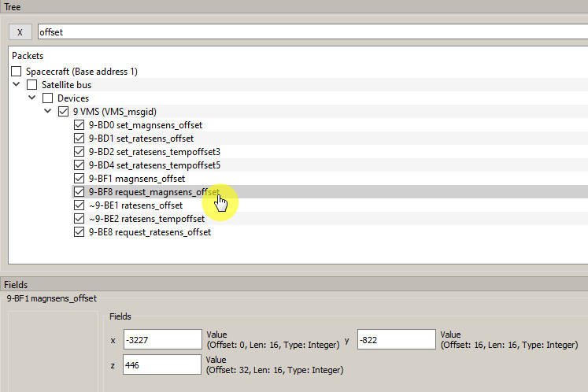
Task: Select 9-BD4 set_ratesens_tempoffset5 packet
Action: point(154,165)
